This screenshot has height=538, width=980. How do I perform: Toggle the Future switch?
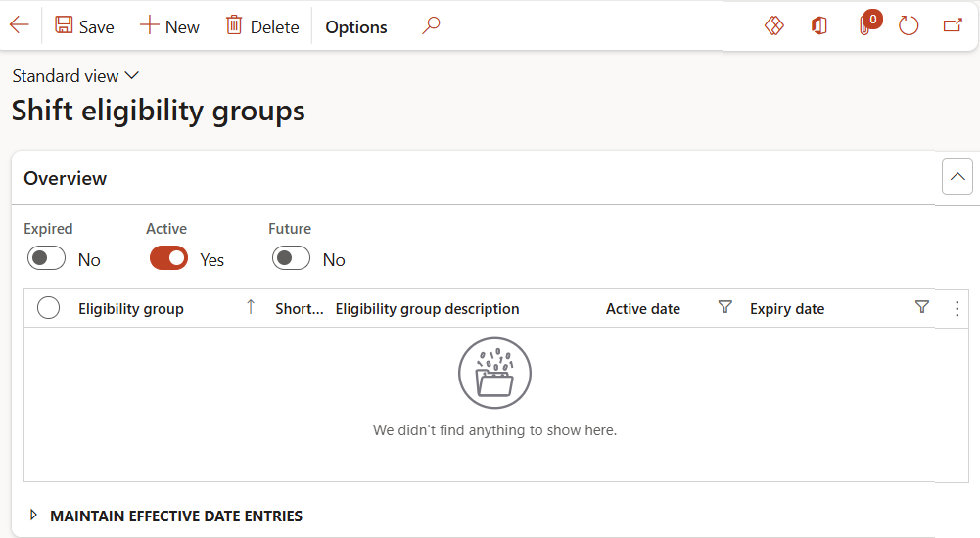click(291, 258)
